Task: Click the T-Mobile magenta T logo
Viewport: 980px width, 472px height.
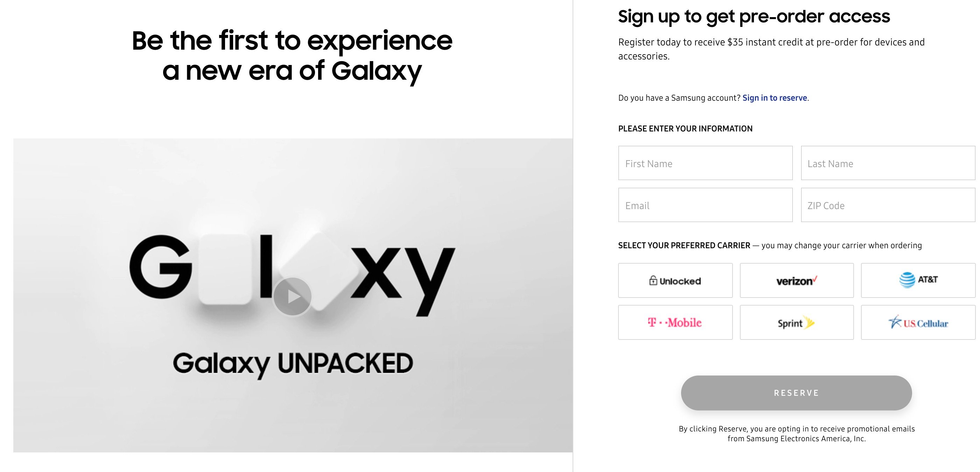Action: tap(652, 322)
